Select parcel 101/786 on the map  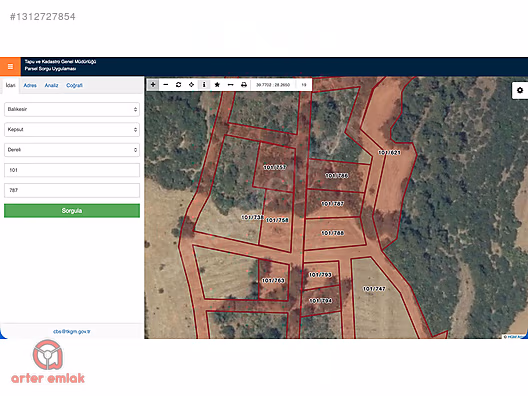coord(337,176)
